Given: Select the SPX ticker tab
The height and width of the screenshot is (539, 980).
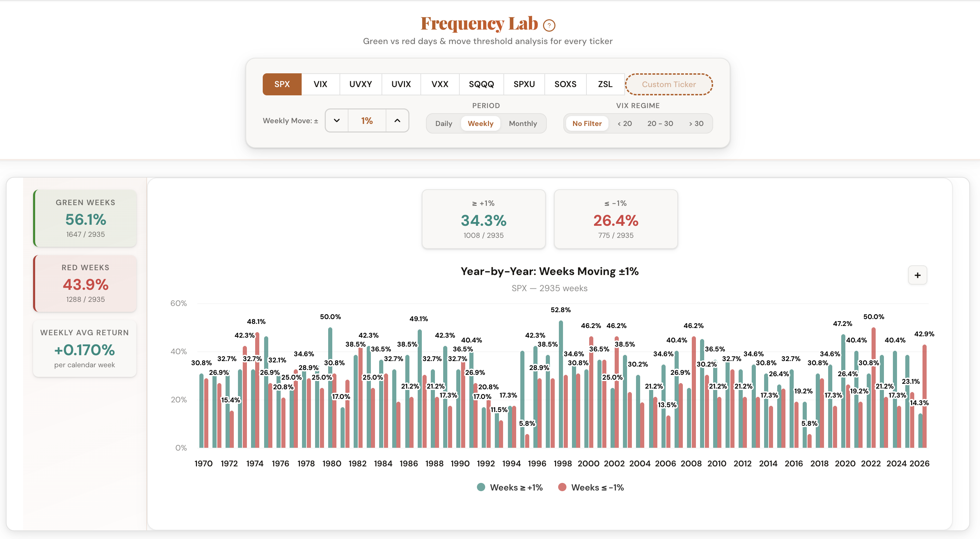Looking at the screenshot, I should pyautogui.click(x=282, y=84).
